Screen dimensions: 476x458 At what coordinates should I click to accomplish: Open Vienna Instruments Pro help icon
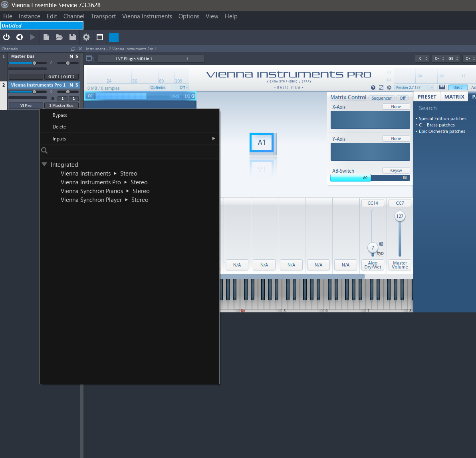373,87
